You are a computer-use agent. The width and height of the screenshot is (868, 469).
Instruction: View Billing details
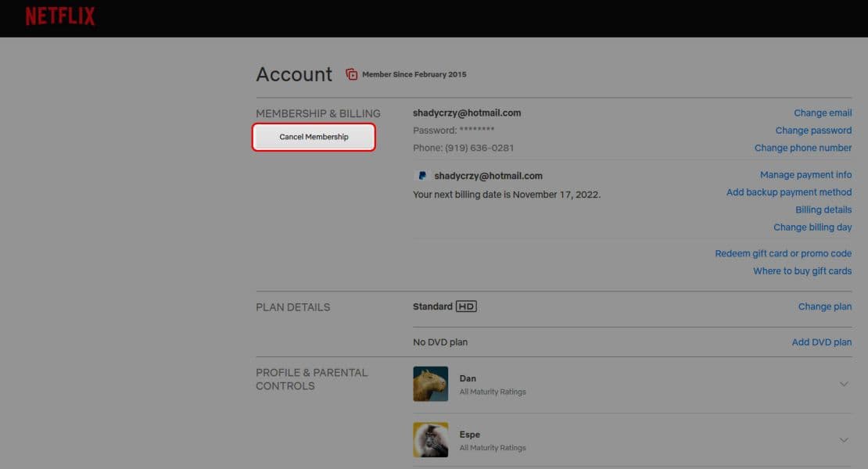(x=823, y=209)
